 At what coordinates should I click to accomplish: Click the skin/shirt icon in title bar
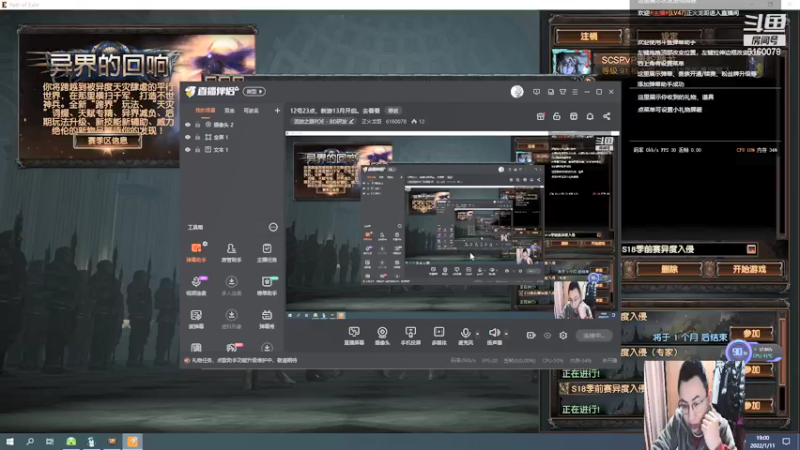pyautogui.click(x=563, y=92)
